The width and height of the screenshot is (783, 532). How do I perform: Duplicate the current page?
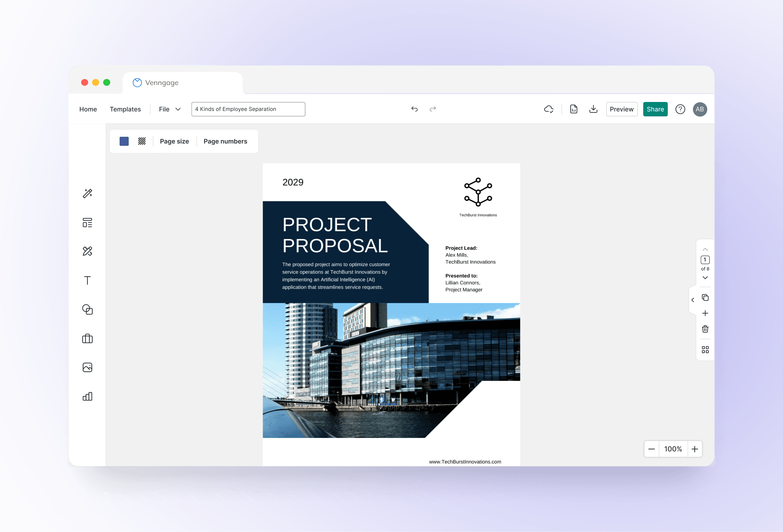[x=705, y=298]
